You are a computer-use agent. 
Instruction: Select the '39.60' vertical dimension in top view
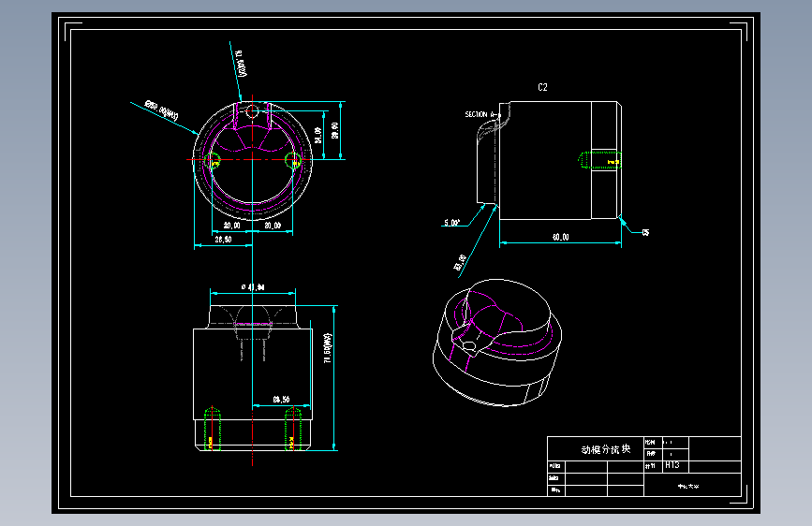(x=335, y=130)
